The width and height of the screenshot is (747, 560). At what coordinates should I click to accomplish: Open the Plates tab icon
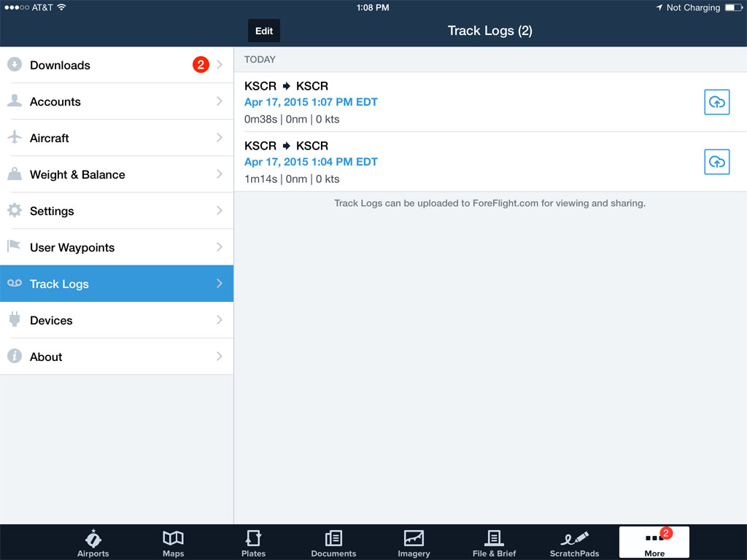253,538
